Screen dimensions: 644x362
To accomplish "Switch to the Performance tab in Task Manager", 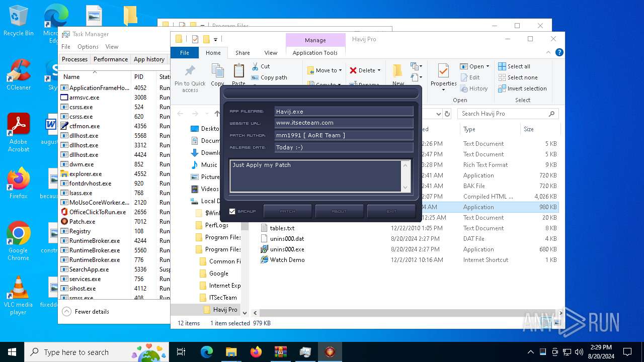I will [x=111, y=59].
